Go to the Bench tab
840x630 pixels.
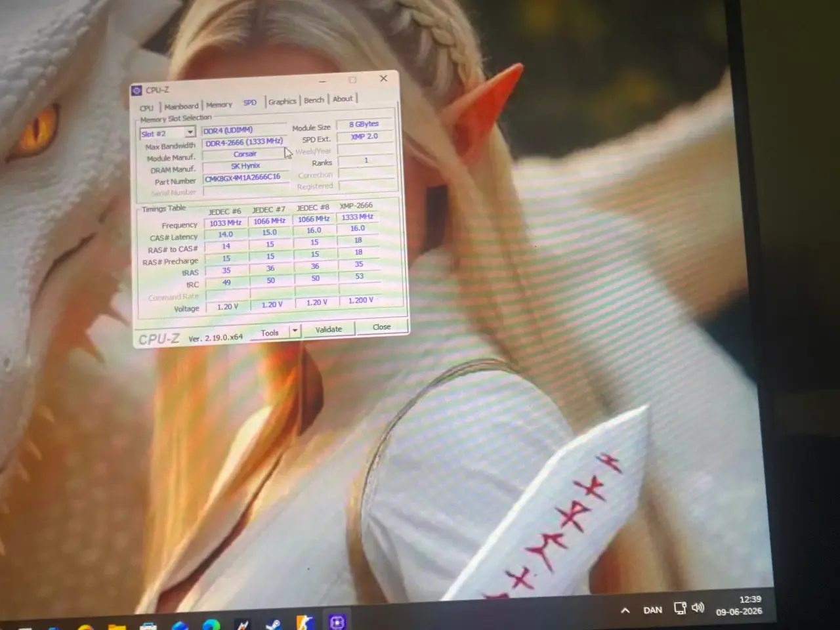coord(314,100)
